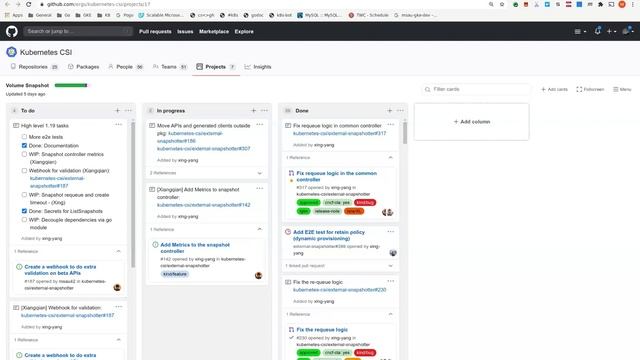Open options for Add Metrics note card
This screenshot has width=640, height=360.
260,188
